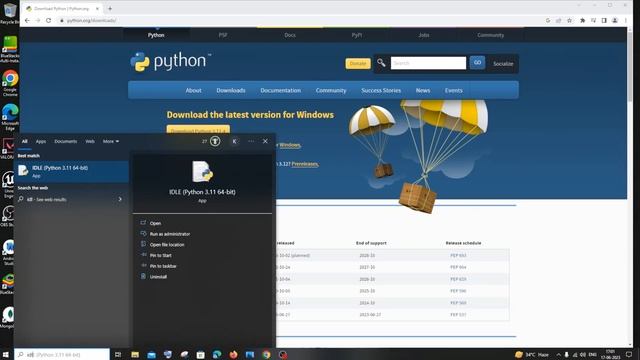This screenshot has width=640, height=360.
Task: Open Microsoft Store from the taskbar
Action: [200, 354]
